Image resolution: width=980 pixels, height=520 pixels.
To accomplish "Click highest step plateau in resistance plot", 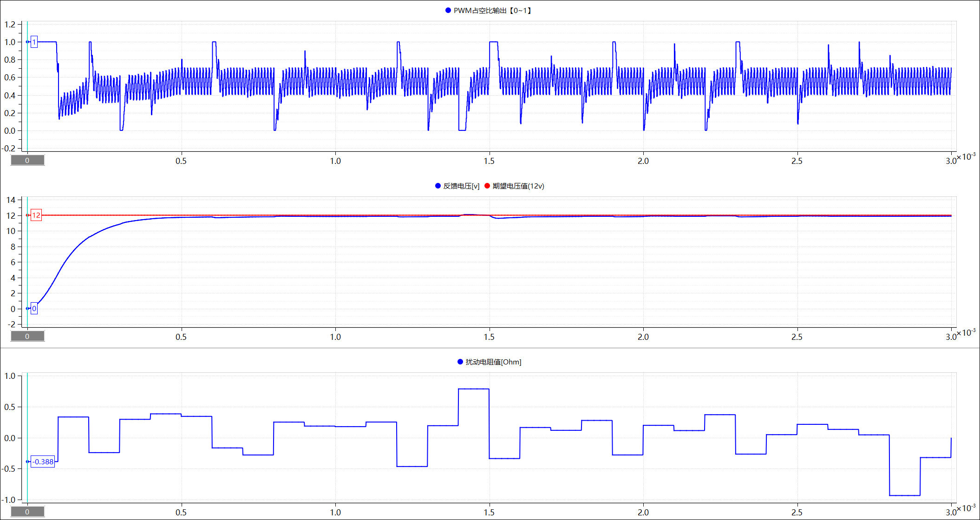I will click(473, 389).
